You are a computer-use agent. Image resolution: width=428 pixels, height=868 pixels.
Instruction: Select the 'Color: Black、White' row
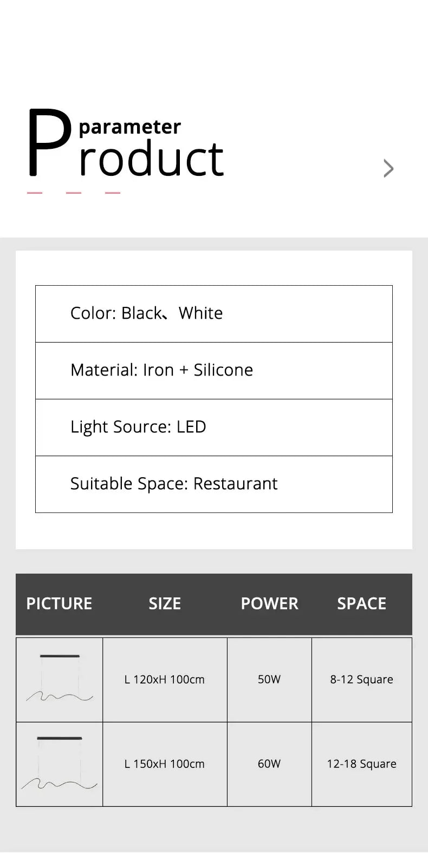pos(213,314)
